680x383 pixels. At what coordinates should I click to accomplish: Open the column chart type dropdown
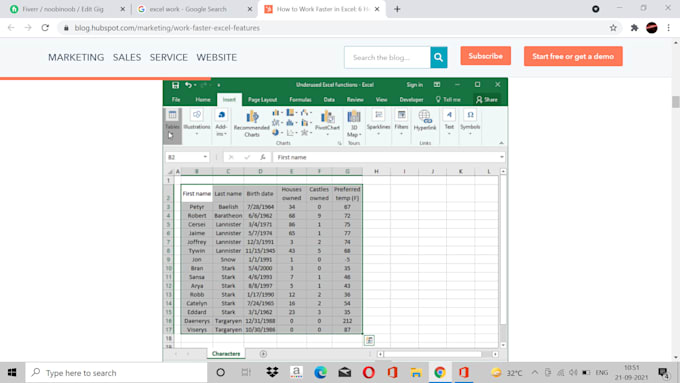[x=277, y=113]
